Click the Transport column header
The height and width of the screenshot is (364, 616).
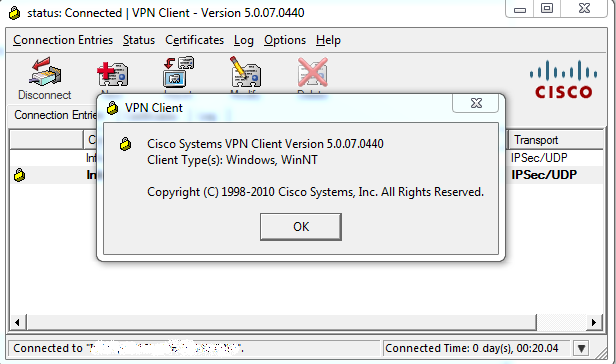(556, 140)
